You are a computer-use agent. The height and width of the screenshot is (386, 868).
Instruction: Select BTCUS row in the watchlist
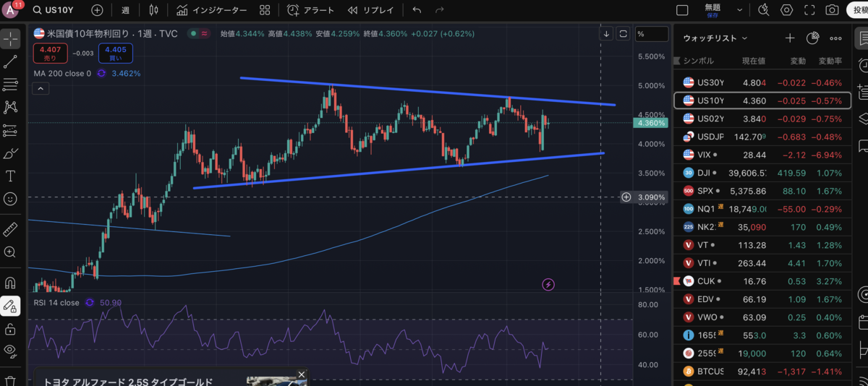tap(762, 371)
